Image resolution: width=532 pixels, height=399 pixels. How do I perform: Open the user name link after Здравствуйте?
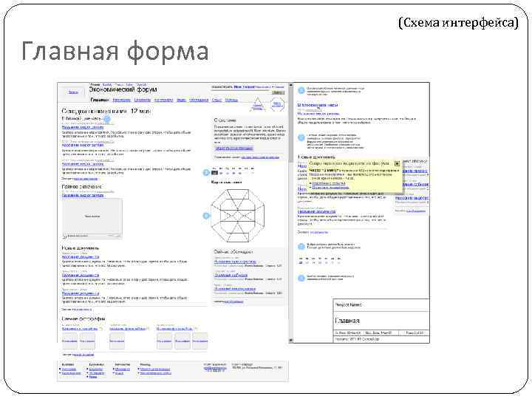click(244, 87)
